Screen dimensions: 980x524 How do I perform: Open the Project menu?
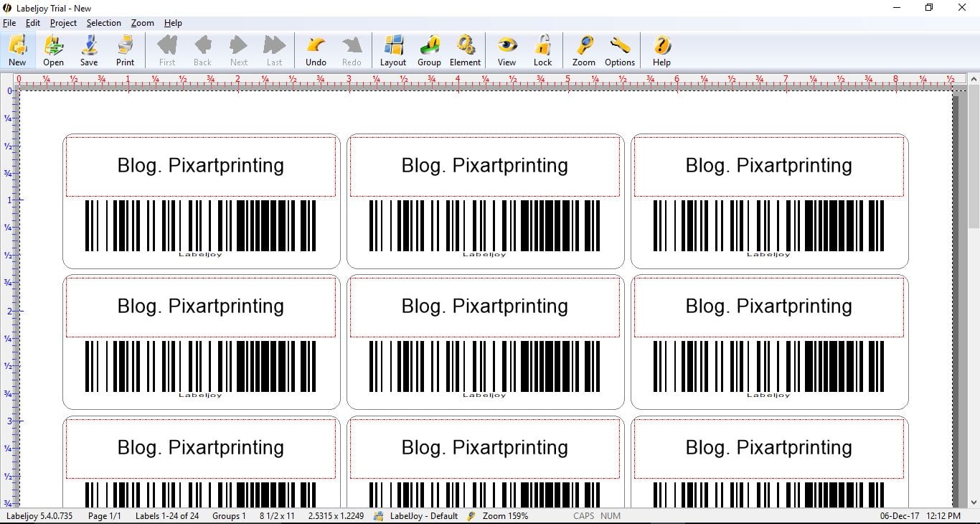(x=63, y=23)
